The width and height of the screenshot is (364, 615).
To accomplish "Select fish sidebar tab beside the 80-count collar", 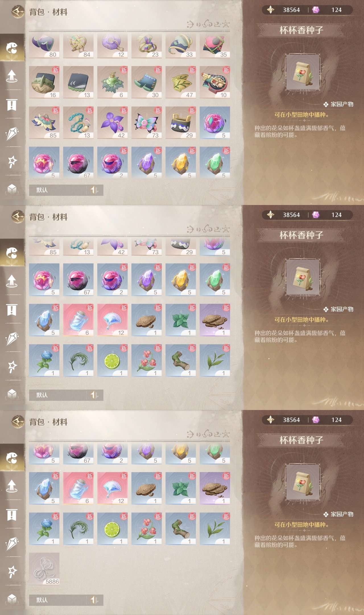I will coord(12,48).
